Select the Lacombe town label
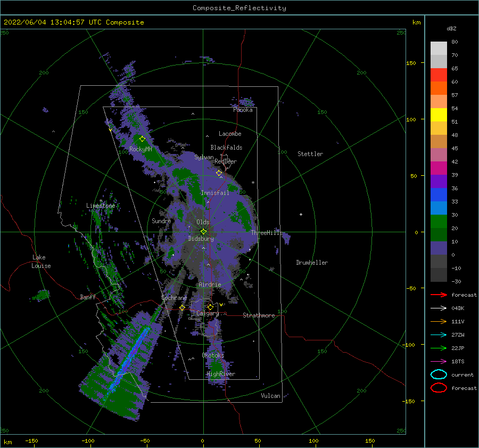Image resolution: width=479 pixels, height=448 pixels. point(230,134)
